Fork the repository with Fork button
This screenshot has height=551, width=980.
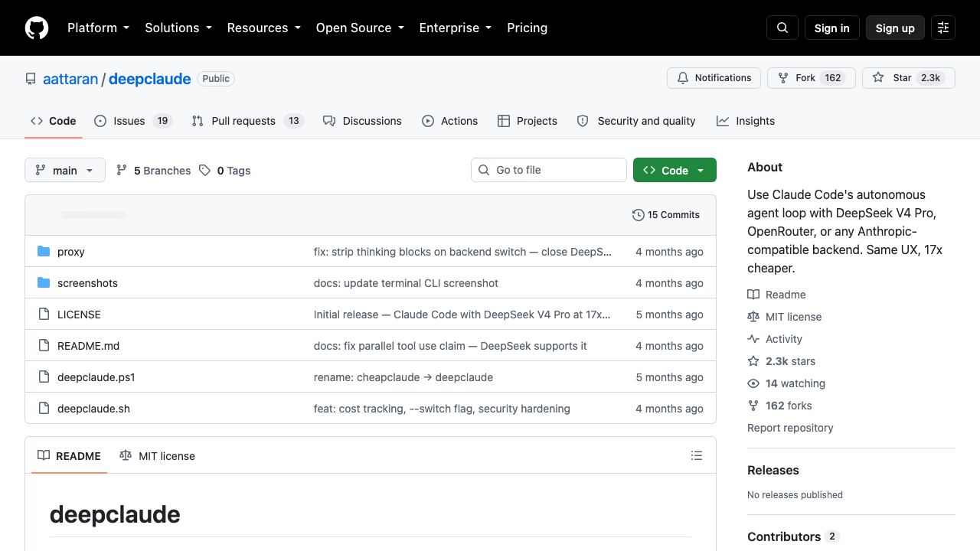coord(811,78)
